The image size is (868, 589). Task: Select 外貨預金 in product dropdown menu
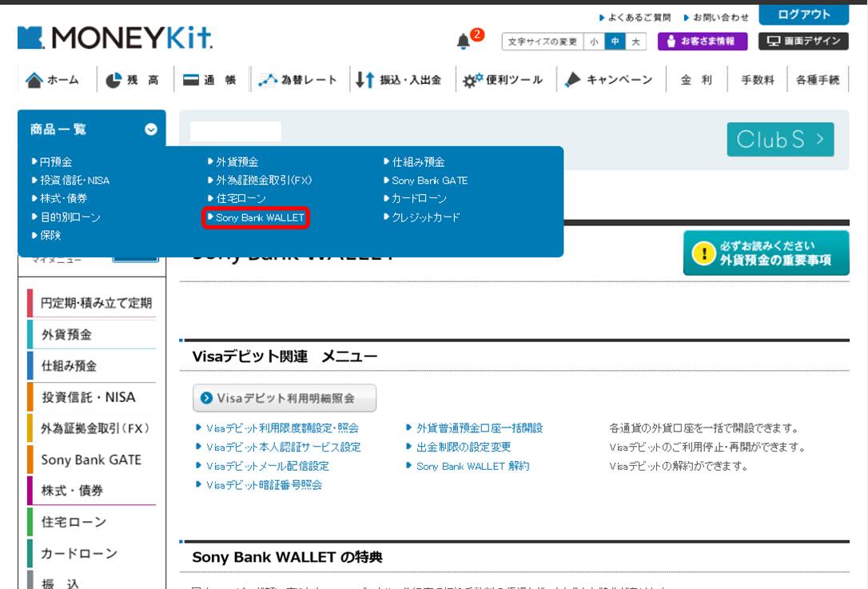pyautogui.click(x=237, y=162)
